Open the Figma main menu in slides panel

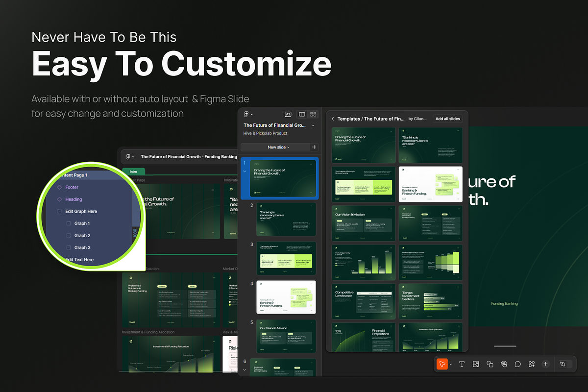pyautogui.click(x=248, y=114)
